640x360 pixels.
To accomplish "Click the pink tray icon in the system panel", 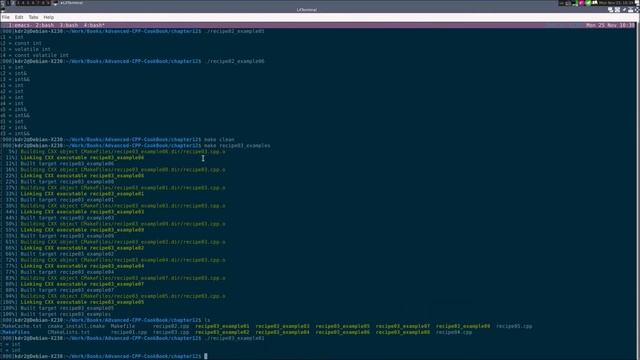I will [x=582, y=3].
